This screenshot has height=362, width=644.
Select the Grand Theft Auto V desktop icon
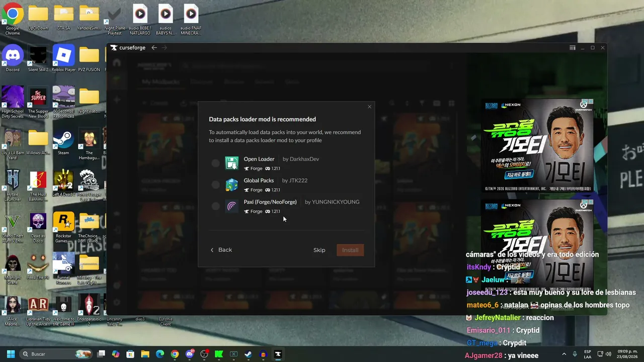(x=13, y=227)
